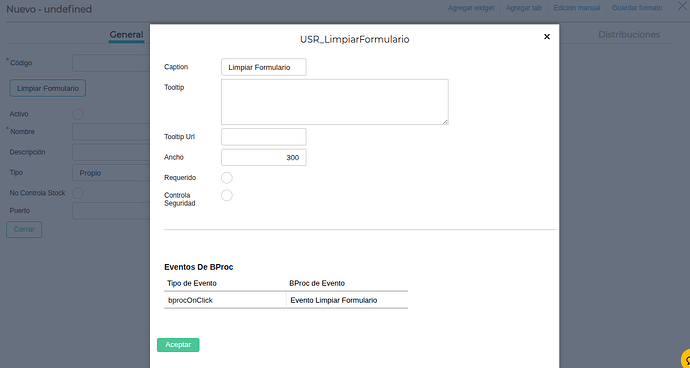This screenshot has height=368, width=690.
Task: Switch to the Distribuciones tab
Action: click(629, 35)
